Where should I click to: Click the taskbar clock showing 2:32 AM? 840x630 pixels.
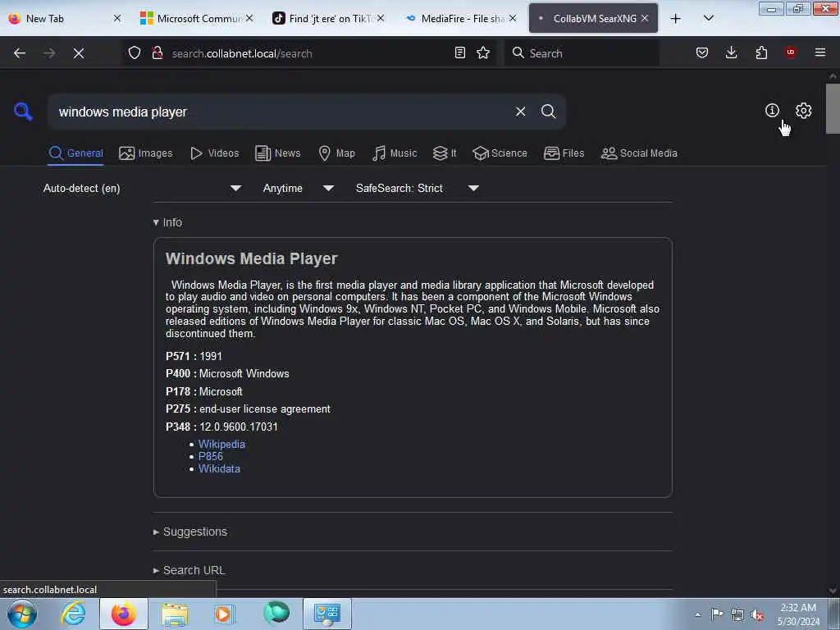pos(798,614)
